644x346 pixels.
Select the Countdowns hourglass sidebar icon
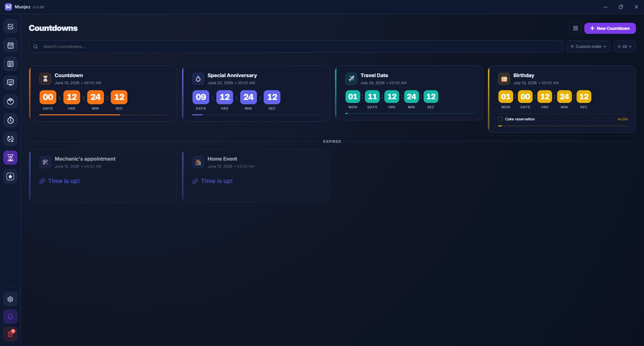(x=10, y=158)
